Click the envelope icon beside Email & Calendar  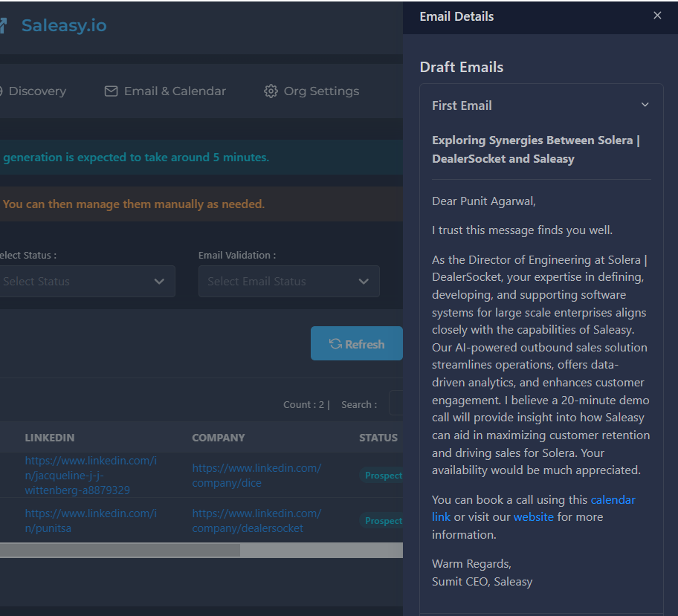(111, 91)
